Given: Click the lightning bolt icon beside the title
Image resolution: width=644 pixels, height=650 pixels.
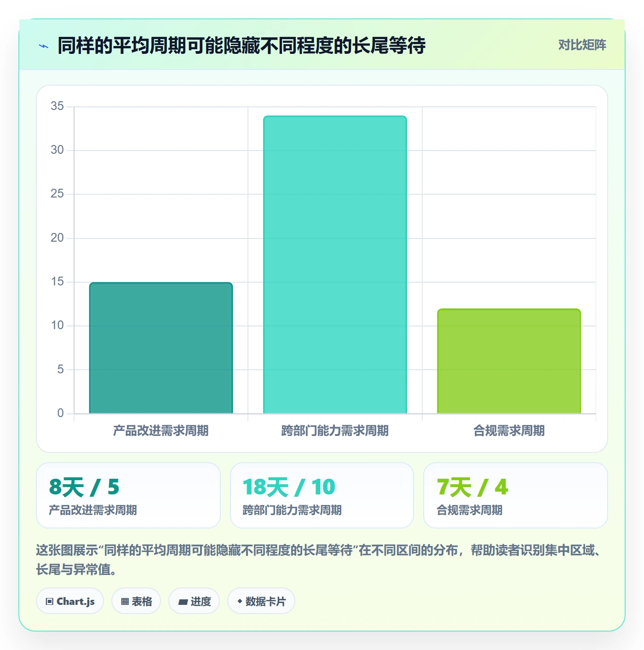Looking at the screenshot, I should (x=44, y=46).
